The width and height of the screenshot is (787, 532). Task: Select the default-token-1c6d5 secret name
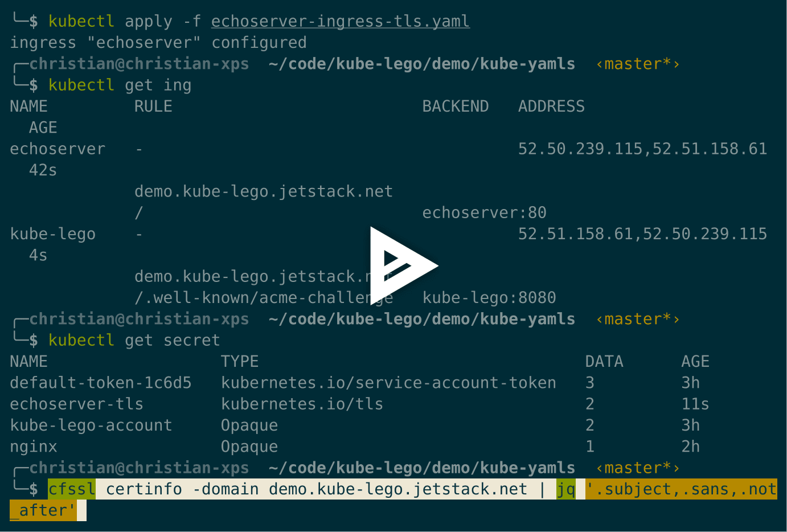[x=100, y=382]
